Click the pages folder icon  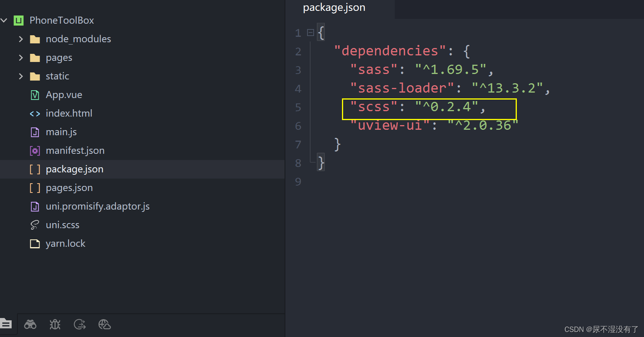[35, 58]
